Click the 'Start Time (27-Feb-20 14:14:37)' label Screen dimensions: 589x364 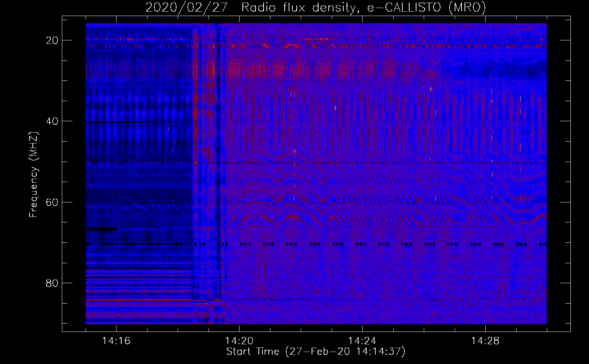click(x=316, y=352)
